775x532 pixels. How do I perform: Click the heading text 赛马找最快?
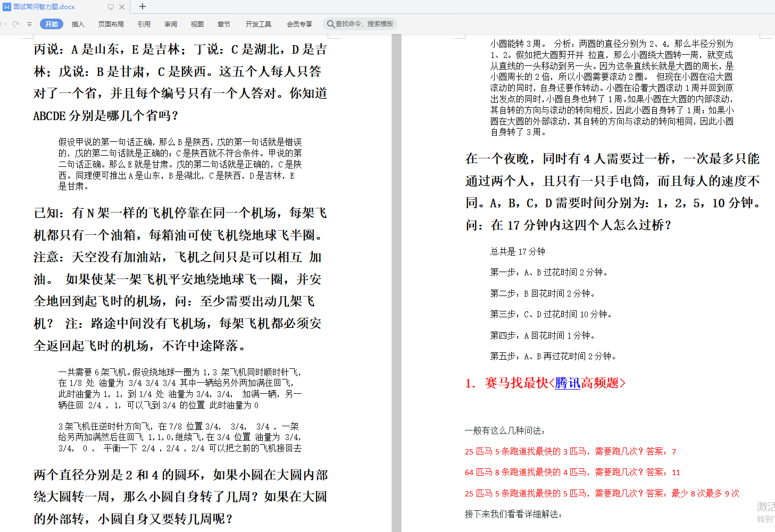(516, 383)
